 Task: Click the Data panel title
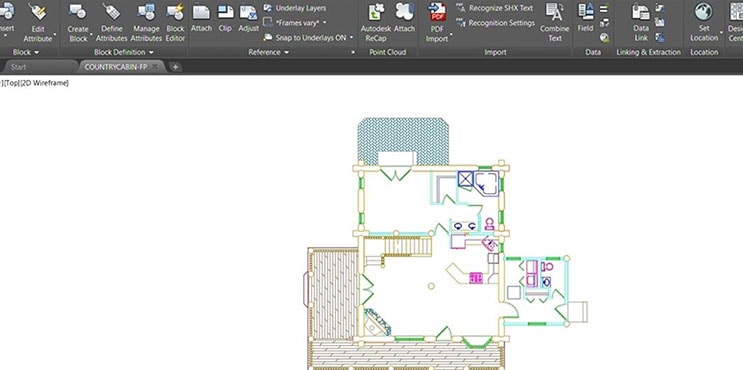tap(593, 52)
